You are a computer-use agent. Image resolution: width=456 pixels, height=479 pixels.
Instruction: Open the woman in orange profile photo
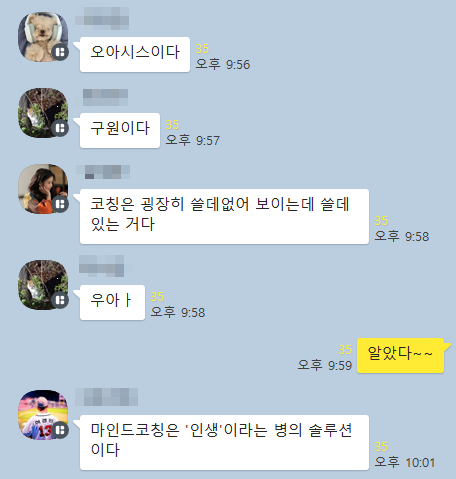43,189
